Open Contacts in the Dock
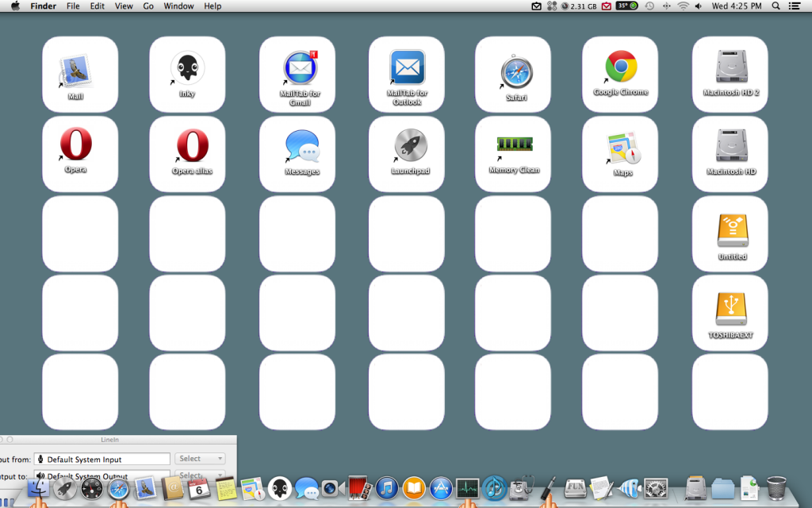Screen dimensions: 812x508 (172, 488)
